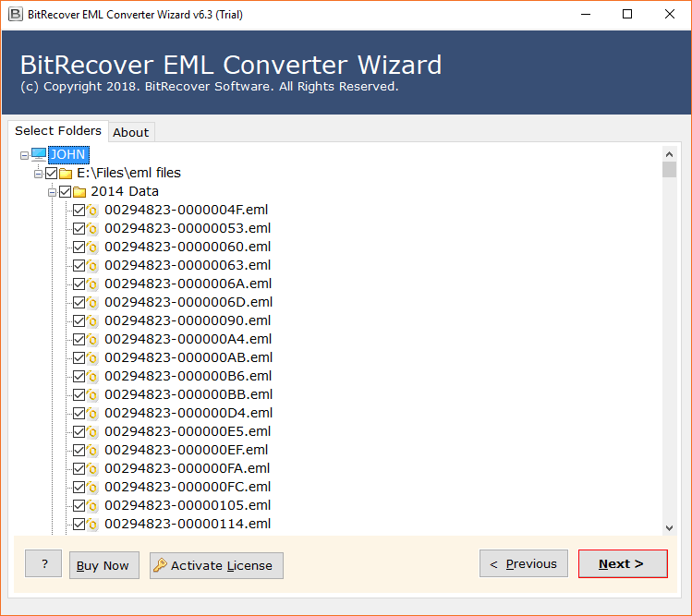This screenshot has height=616, width=692.
Task: Click scrollbar down arrow in folder tree
Action: point(669,528)
